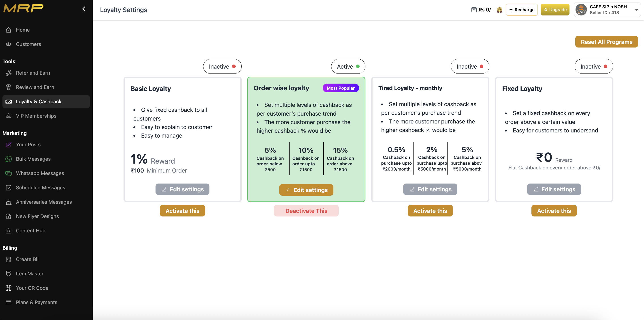Click the wallet balance icon in header
644x320 pixels.
pyautogui.click(x=474, y=10)
